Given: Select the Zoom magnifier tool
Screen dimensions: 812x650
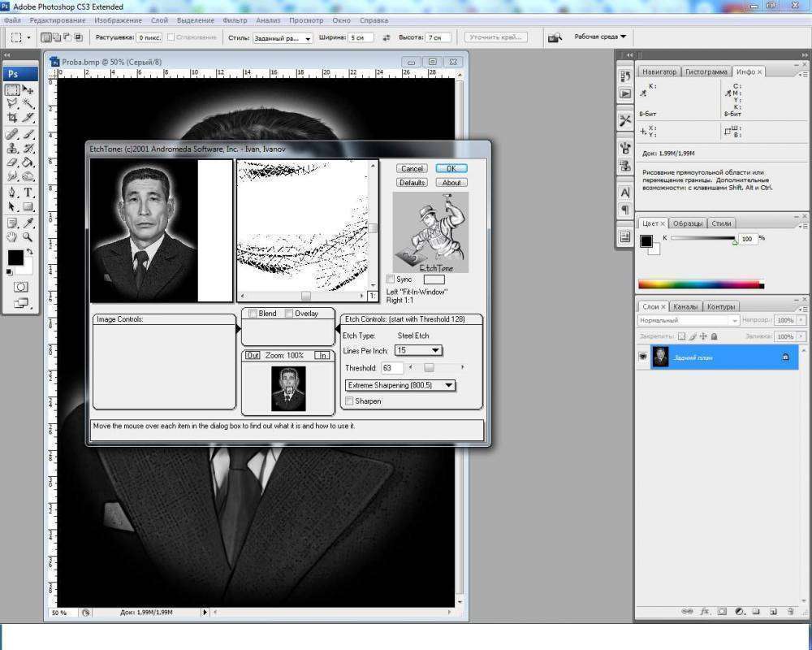Looking at the screenshot, I should point(28,237).
